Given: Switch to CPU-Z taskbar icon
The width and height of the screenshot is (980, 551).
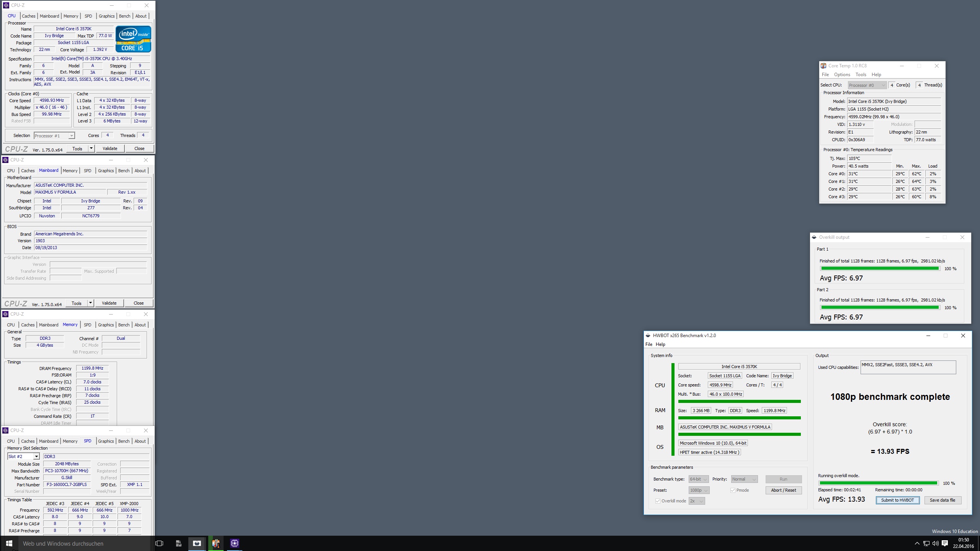Looking at the screenshot, I should [235, 543].
